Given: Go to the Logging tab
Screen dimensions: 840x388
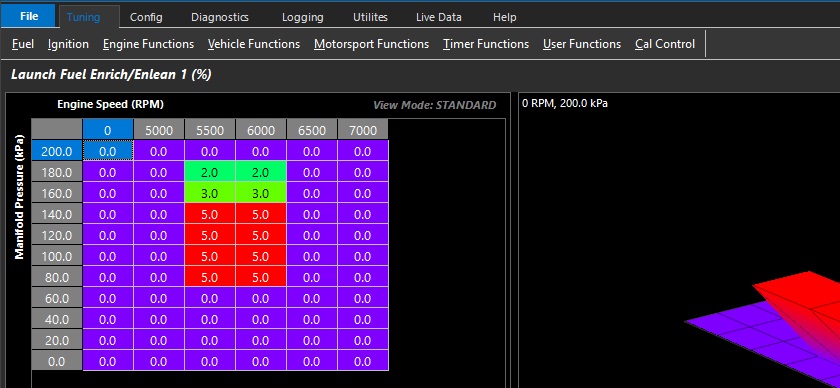Looking at the screenshot, I should point(303,17).
